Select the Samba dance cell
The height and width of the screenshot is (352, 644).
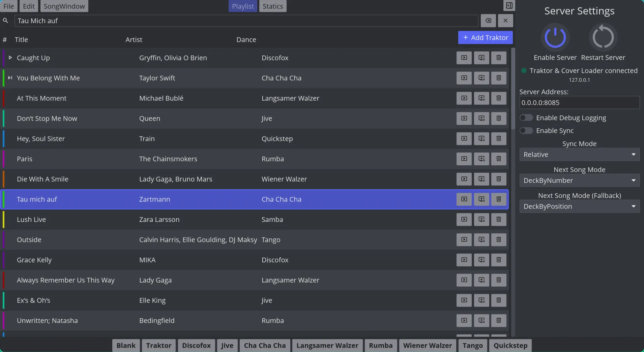click(x=272, y=220)
